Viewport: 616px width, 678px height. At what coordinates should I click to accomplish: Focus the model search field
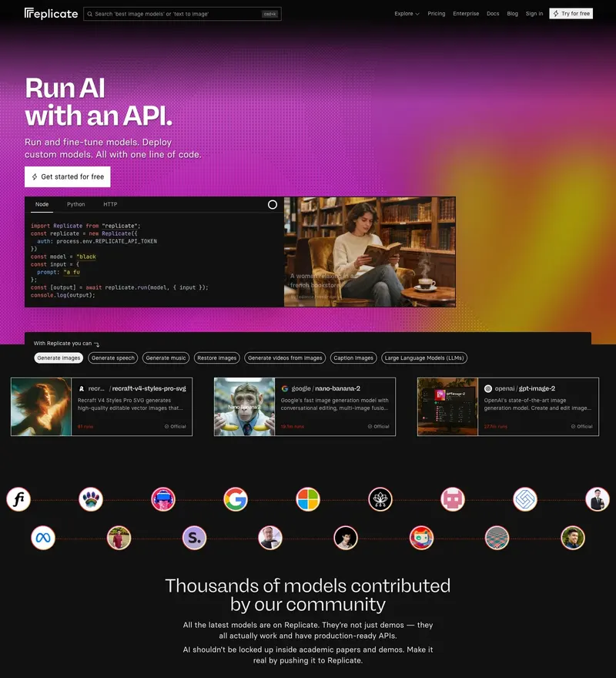tap(182, 14)
